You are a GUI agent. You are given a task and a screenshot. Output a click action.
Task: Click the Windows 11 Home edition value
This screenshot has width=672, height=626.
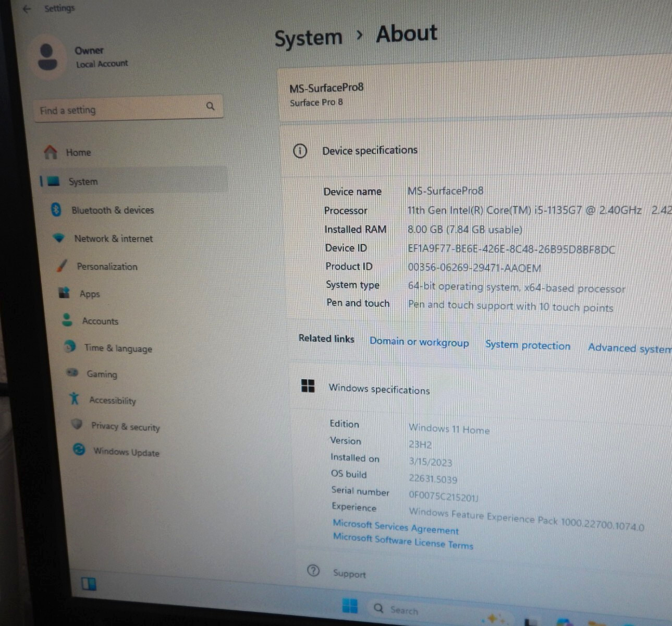pos(449,429)
